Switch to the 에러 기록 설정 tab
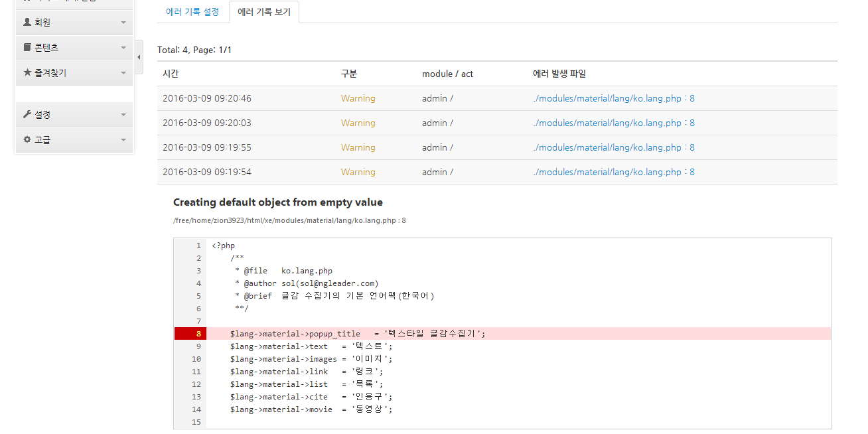Image resolution: width=868 pixels, height=434 pixels. [192, 12]
